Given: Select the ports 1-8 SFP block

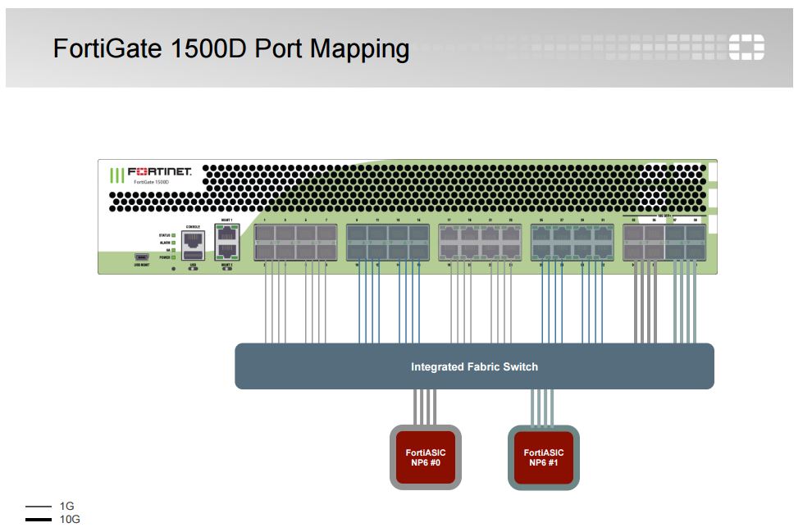Looking at the screenshot, I should tap(295, 242).
